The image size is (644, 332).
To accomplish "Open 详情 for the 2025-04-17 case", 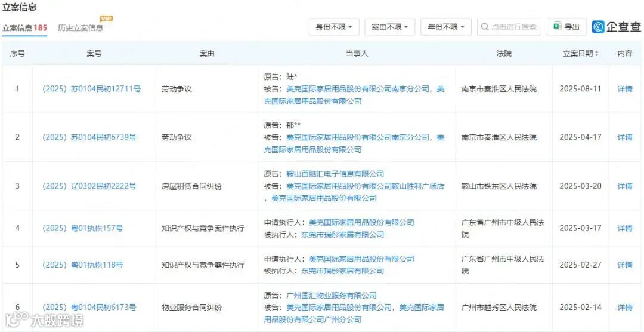I will pos(625,137).
